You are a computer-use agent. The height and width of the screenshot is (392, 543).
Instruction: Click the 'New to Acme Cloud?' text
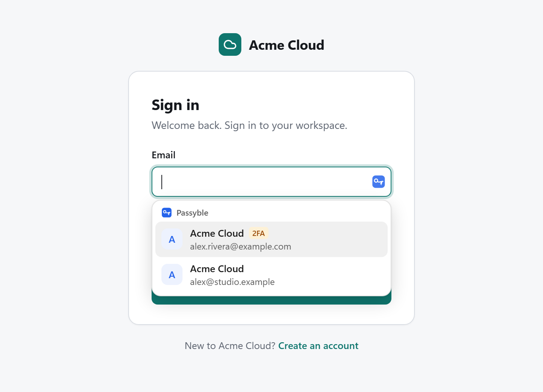click(x=230, y=346)
